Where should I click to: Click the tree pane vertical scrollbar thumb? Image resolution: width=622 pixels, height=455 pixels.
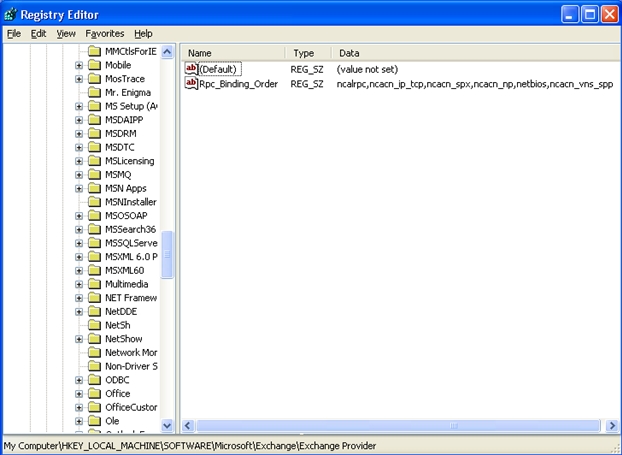click(x=167, y=255)
